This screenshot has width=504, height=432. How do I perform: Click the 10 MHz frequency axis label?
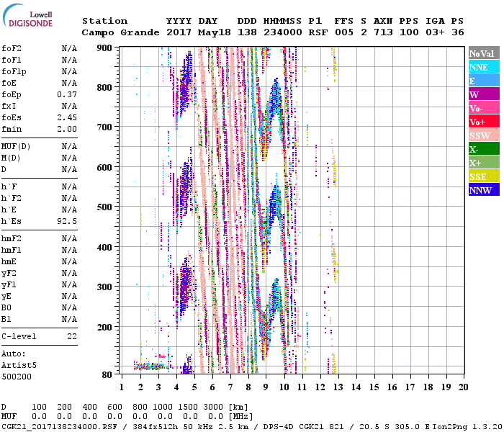pyautogui.click(x=284, y=387)
